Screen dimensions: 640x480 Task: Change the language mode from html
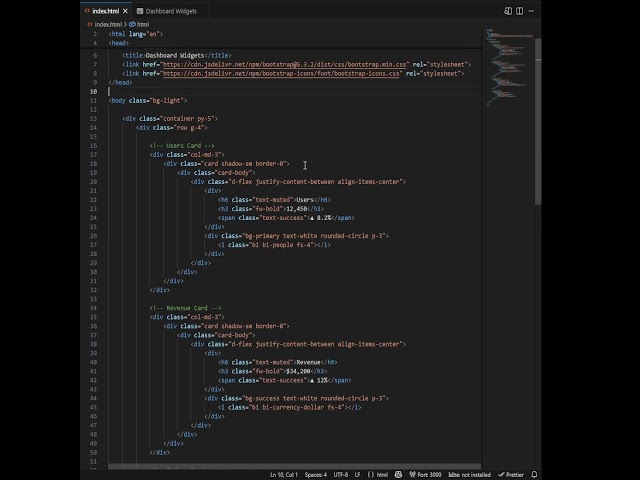[x=381, y=474]
